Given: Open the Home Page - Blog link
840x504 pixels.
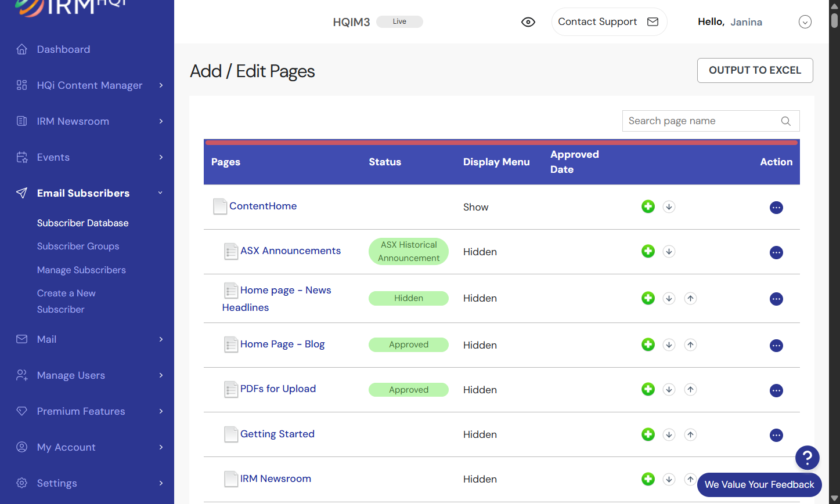Looking at the screenshot, I should click(x=283, y=344).
